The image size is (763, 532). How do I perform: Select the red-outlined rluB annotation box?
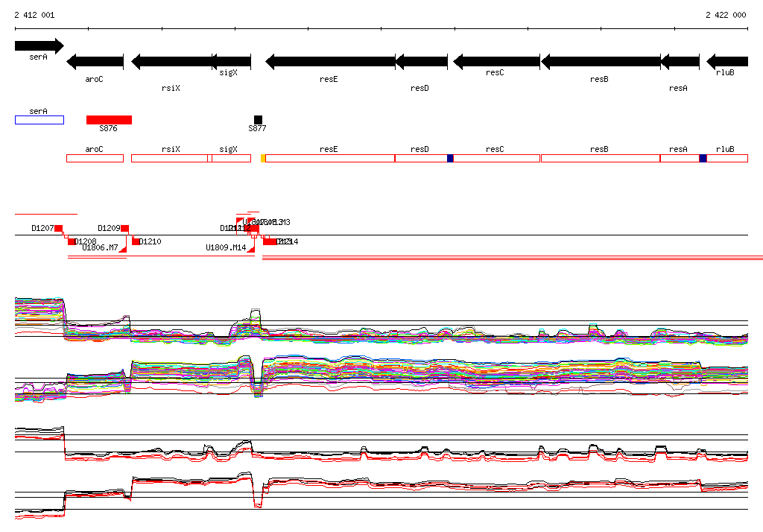(x=727, y=158)
